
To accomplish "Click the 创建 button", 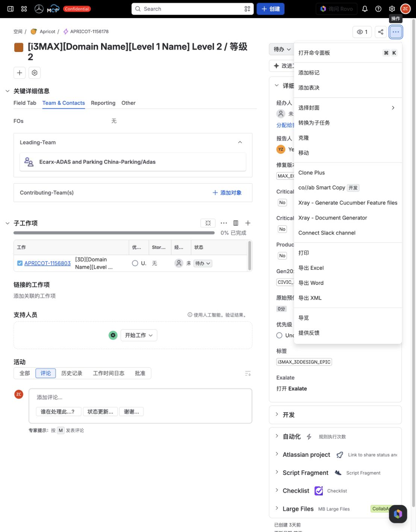I will click(271, 9).
